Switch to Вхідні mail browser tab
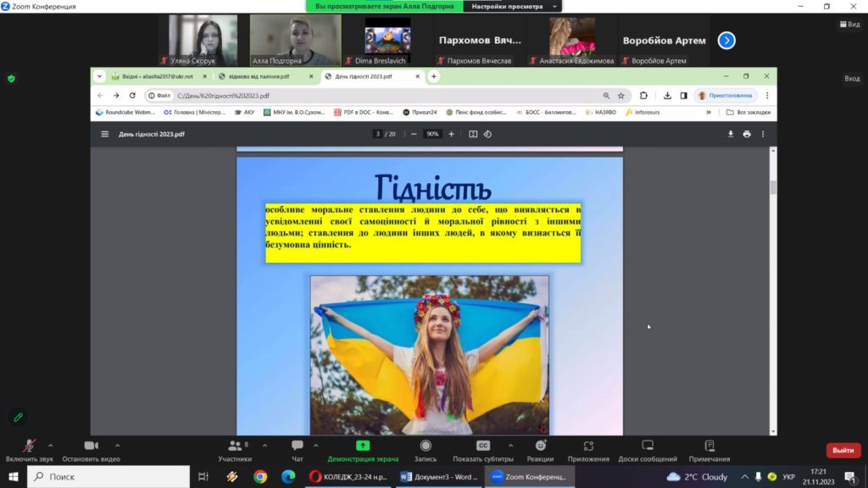 pos(157,76)
